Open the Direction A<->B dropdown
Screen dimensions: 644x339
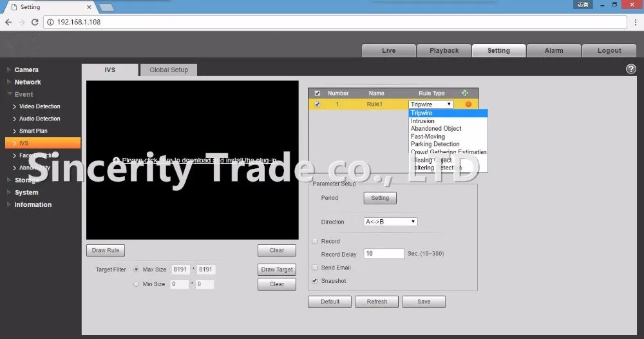click(391, 222)
